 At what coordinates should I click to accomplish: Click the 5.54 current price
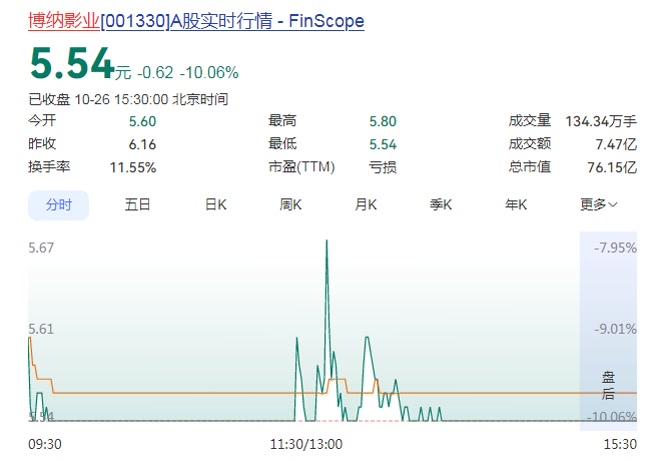click(x=72, y=64)
